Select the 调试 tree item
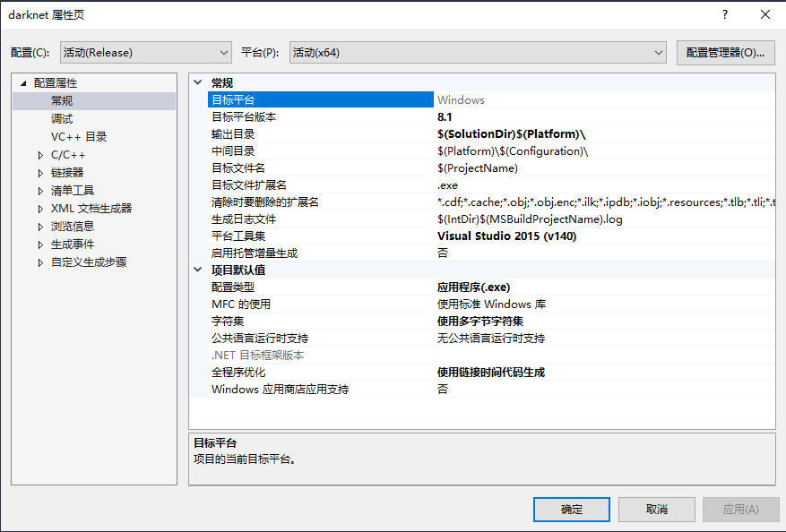Screen dimensions: 786x532 [x=62, y=118]
